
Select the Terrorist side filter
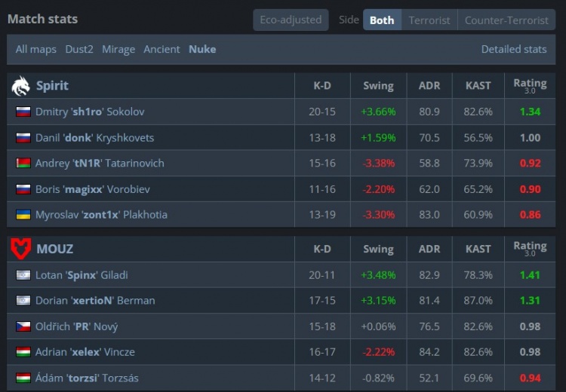pyautogui.click(x=429, y=20)
